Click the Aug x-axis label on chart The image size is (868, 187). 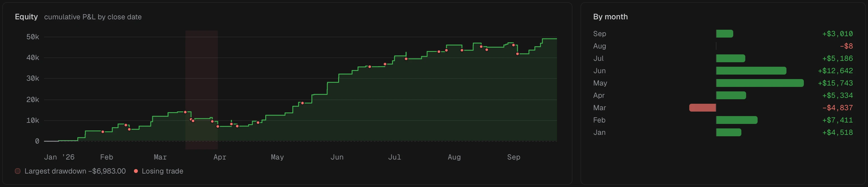coord(454,157)
